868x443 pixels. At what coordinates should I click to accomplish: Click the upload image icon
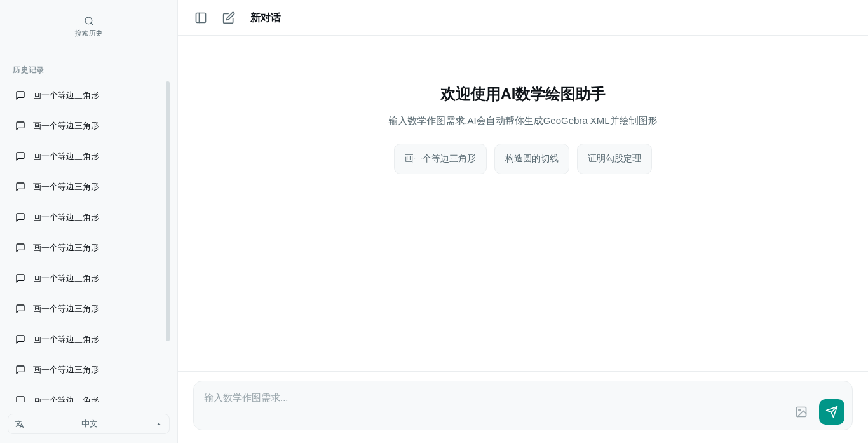click(x=801, y=412)
